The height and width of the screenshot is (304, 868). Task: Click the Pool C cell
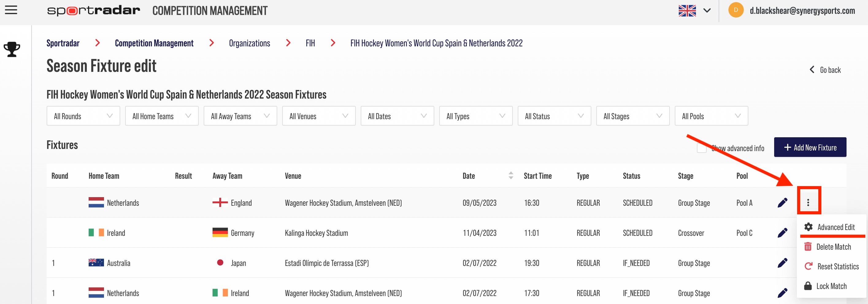click(x=744, y=233)
